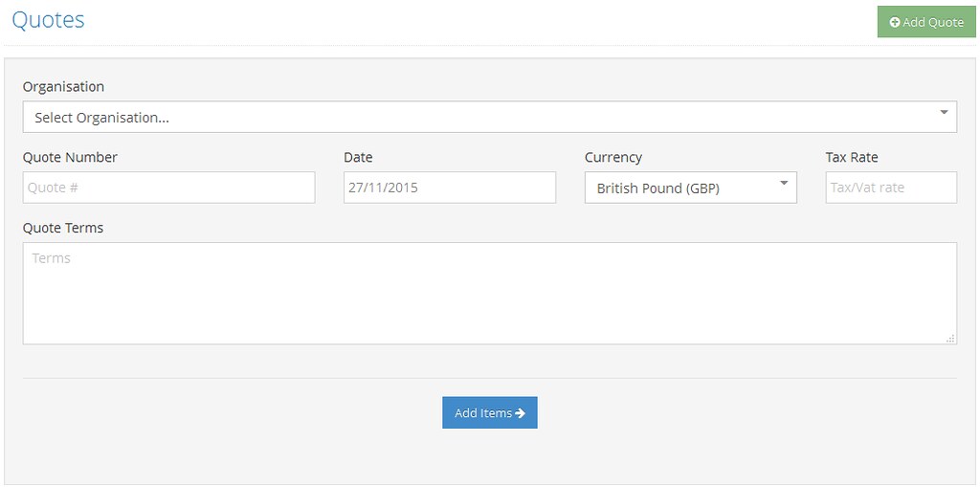Screen dimensions: 980x487
Task: Click the Quote Terms label
Action: pyautogui.click(x=63, y=228)
